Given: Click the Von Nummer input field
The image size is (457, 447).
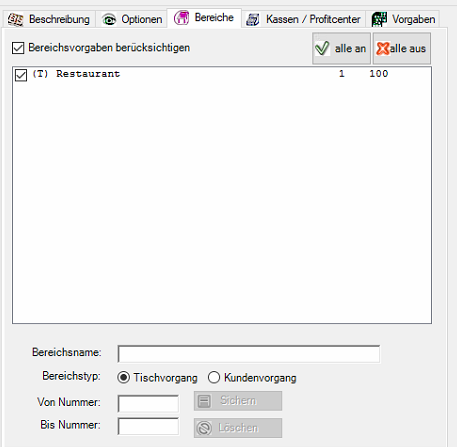Looking at the screenshot, I should click(148, 403).
